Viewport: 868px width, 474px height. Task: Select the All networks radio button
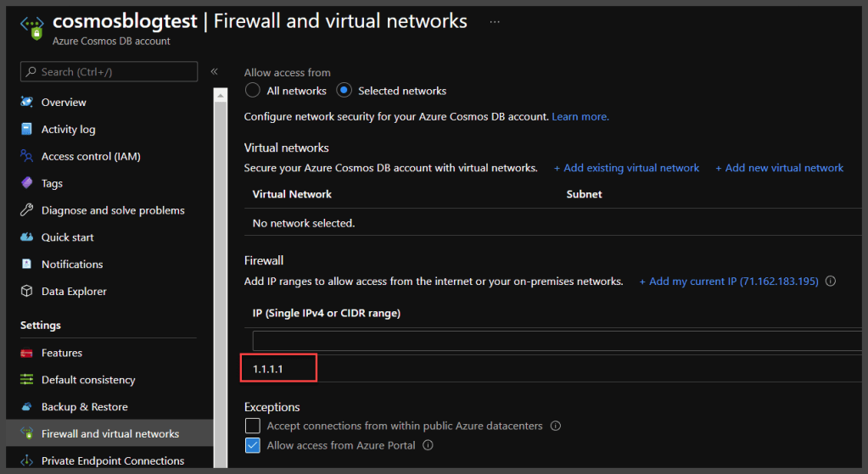[252, 91]
